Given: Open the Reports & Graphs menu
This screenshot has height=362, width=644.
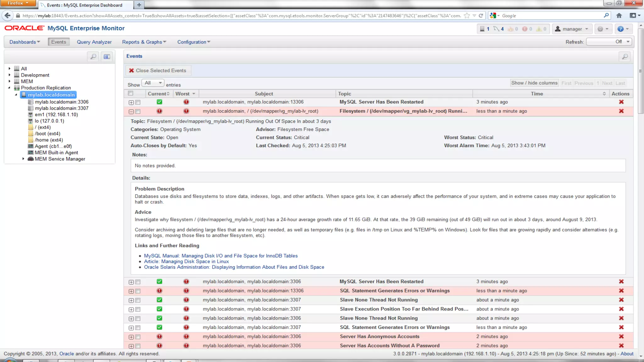Looking at the screenshot, I should [x=144, y=42].
